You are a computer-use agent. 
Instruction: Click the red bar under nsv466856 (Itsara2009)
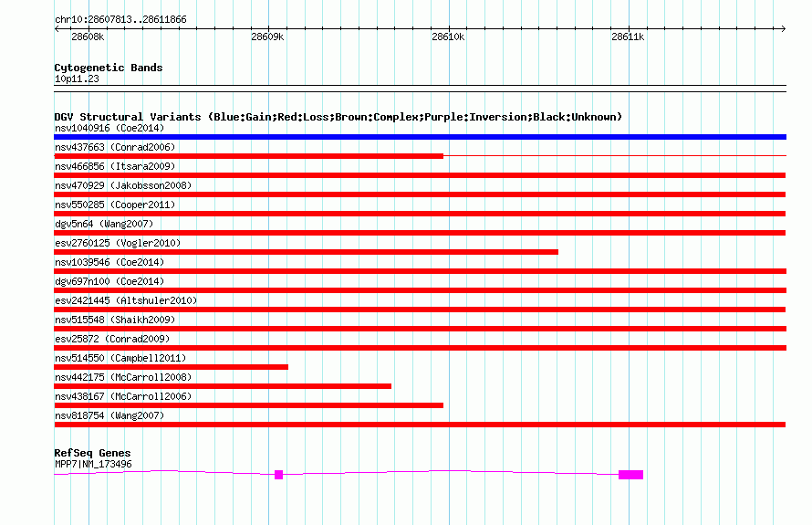420,175
